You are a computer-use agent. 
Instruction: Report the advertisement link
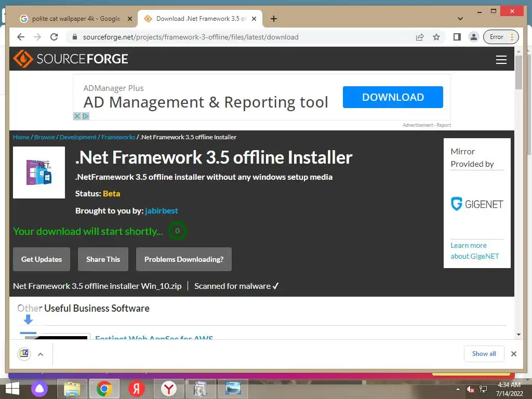coord(444,125)
